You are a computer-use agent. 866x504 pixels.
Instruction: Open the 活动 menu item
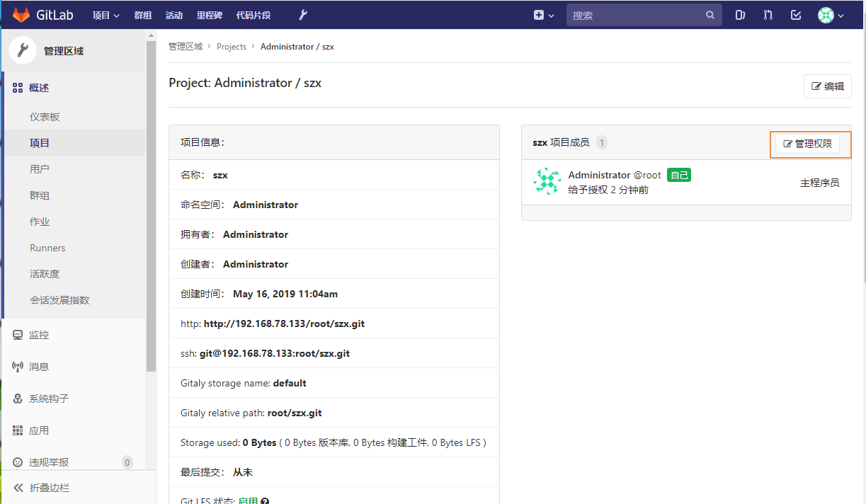[x=173, y=15]
